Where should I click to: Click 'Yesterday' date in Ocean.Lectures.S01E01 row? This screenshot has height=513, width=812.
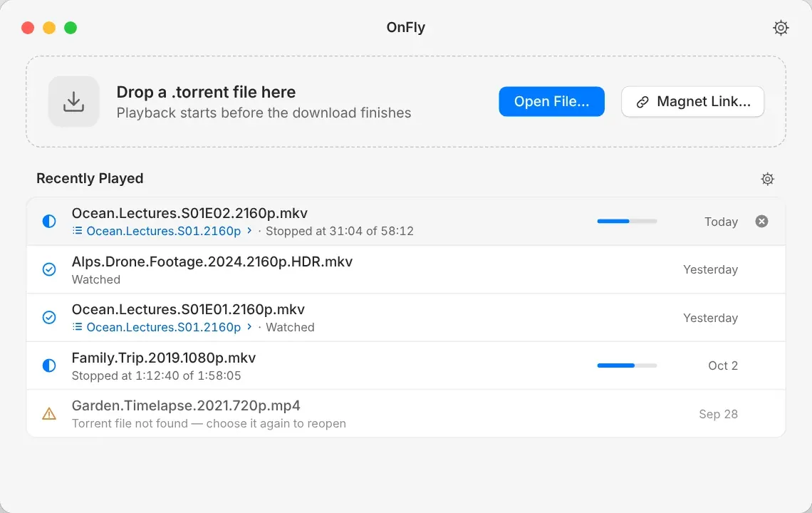click(711, 318)
